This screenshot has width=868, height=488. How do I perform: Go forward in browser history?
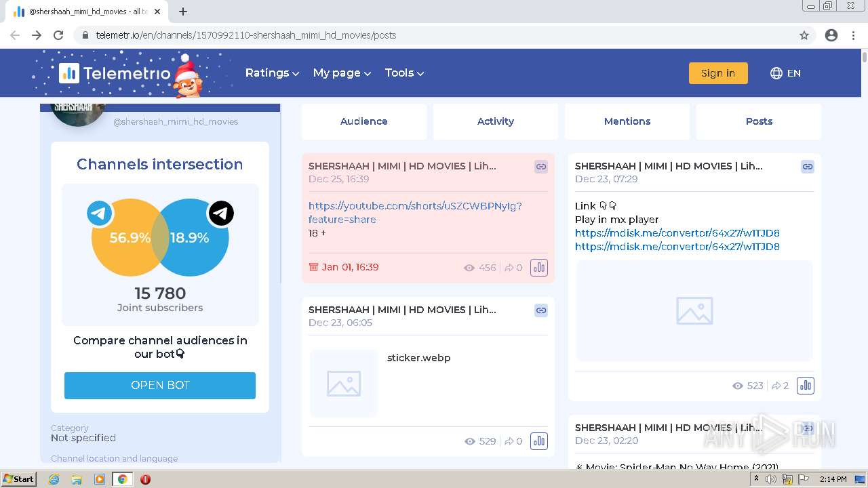coord(37,35)
